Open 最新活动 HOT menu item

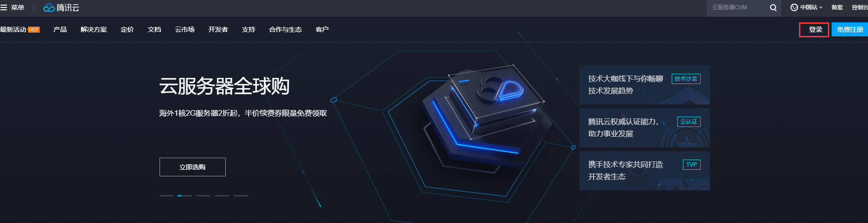(20, 29)
